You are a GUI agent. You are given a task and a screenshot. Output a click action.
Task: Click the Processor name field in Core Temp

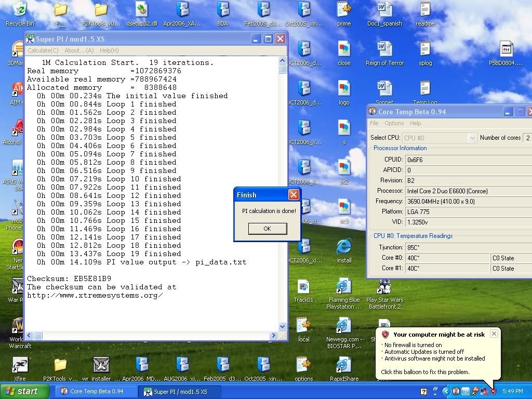coord(469,191)
